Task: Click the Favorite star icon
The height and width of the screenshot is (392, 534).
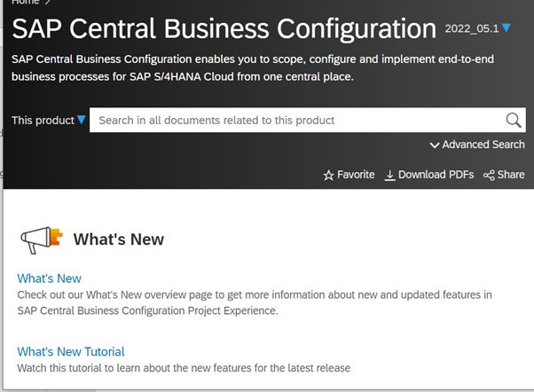Action: 328,176
